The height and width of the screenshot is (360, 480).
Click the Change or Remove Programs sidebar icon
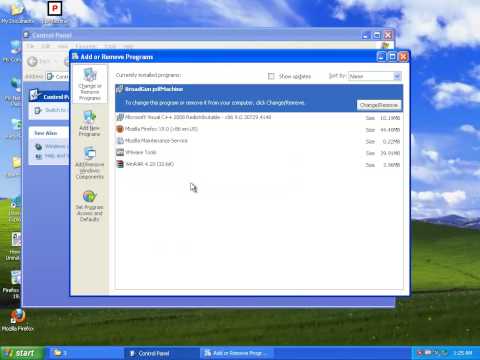click(x=90, y=75)
